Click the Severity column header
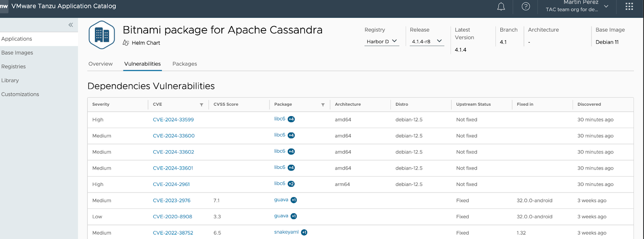The height and width of the screenshot is (239, 644). [101, 104]
